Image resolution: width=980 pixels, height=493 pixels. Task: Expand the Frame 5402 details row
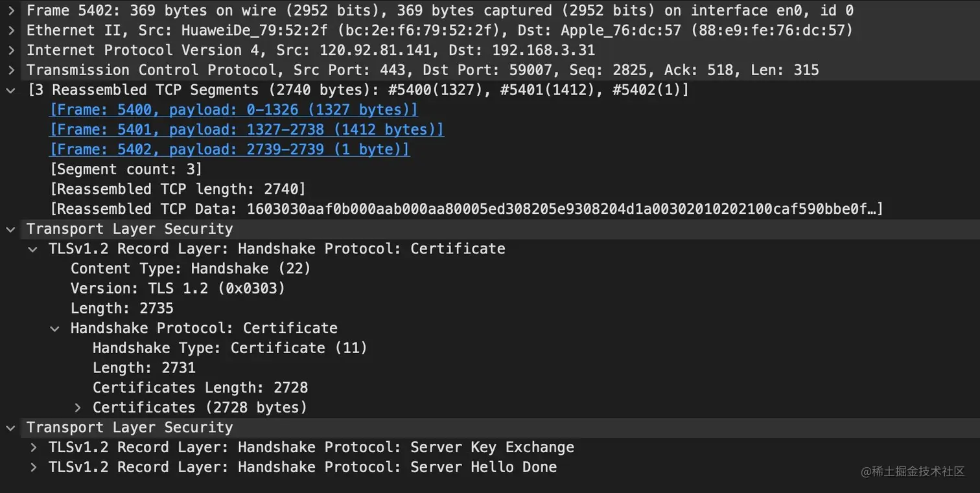(10, 10)
